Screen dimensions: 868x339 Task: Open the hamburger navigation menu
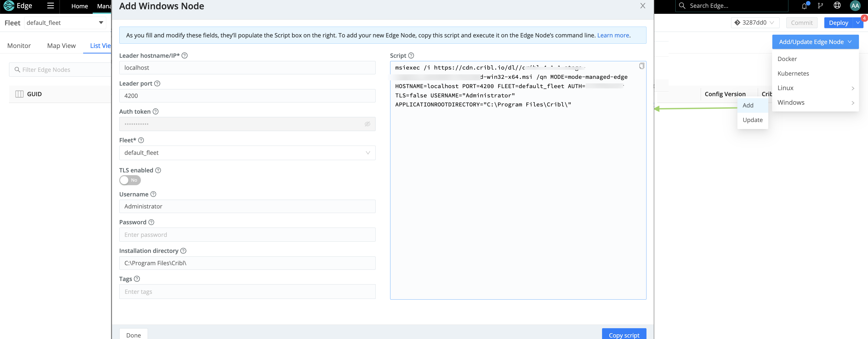(x=50, y=6)
